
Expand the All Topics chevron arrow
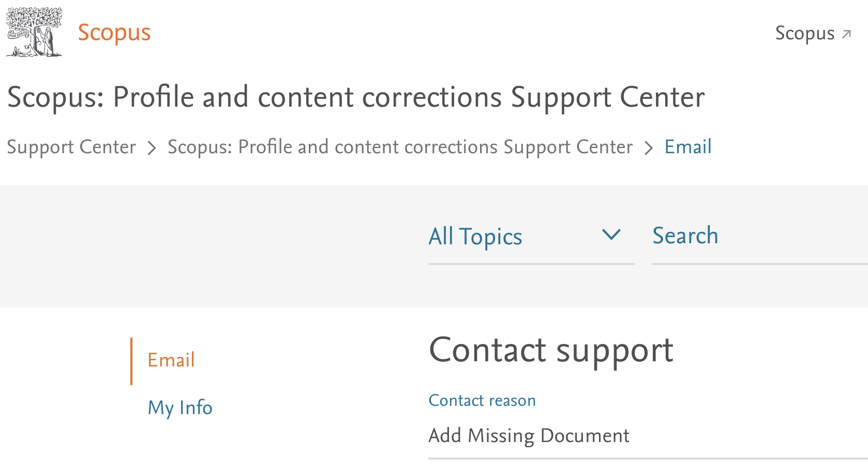(611, 235)
